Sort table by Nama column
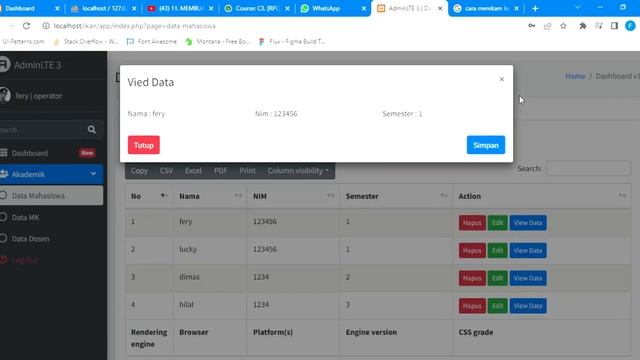 [x=210, y=196]
